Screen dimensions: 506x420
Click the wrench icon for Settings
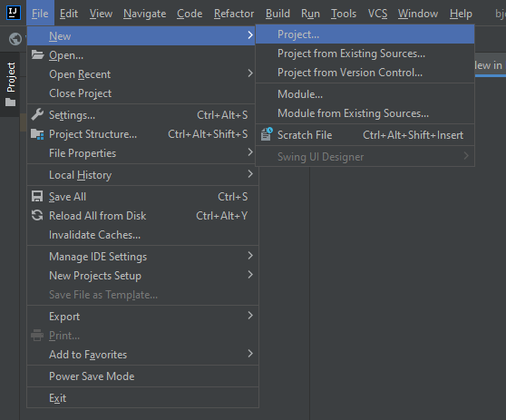37,114
